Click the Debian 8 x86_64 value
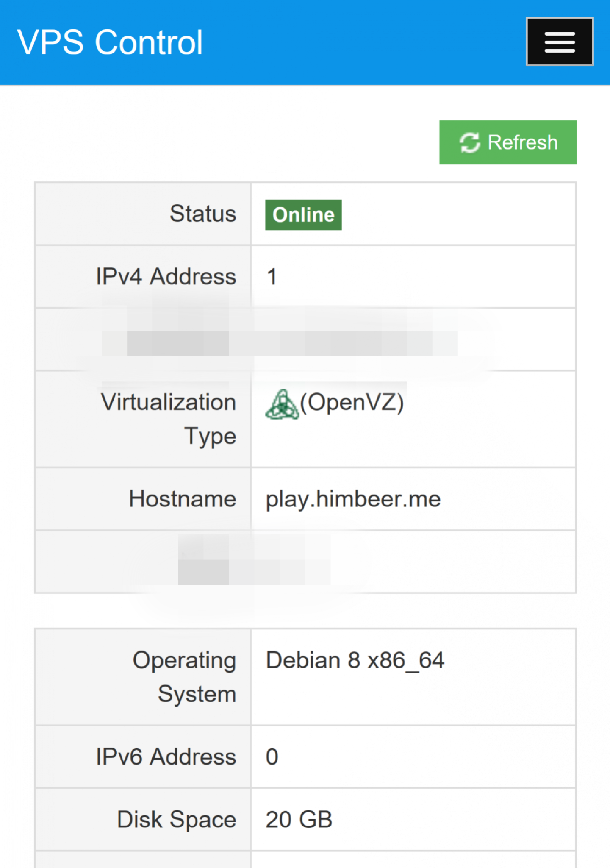Image resolution: width=610 pixels, height=868 pixels. 355,660
